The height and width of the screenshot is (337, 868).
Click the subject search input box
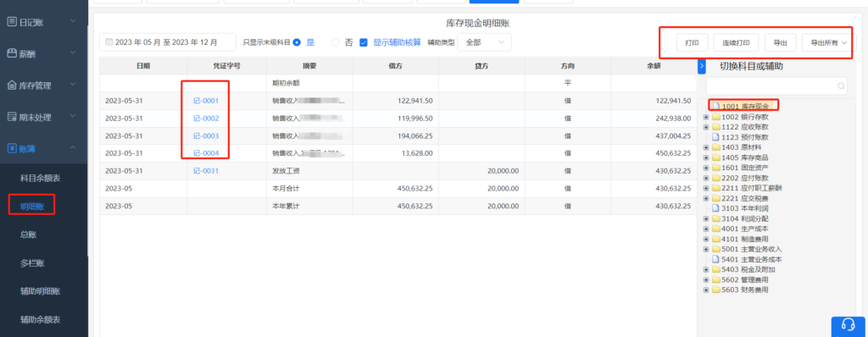776,86
